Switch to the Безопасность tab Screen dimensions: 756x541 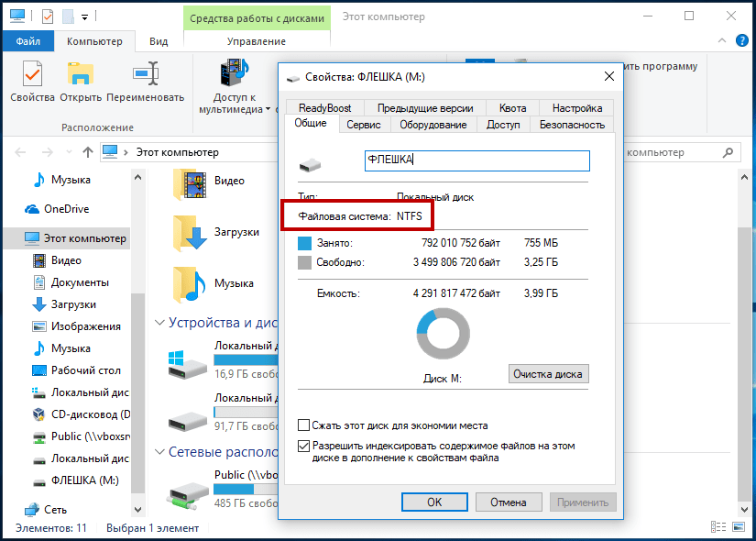click(573, 125)
